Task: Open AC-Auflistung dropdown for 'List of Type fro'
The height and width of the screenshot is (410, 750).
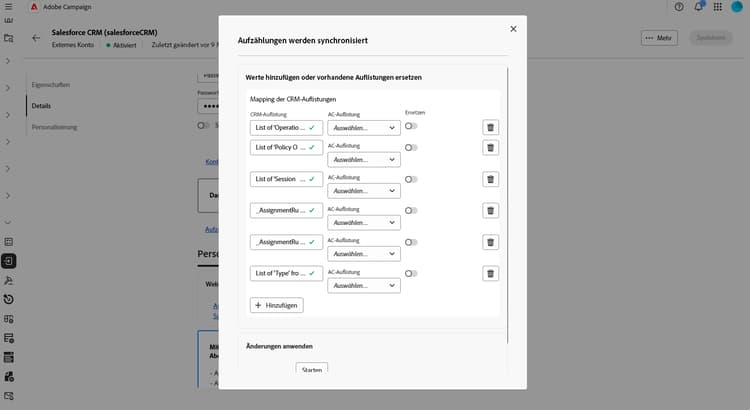Action: point(364,286)
